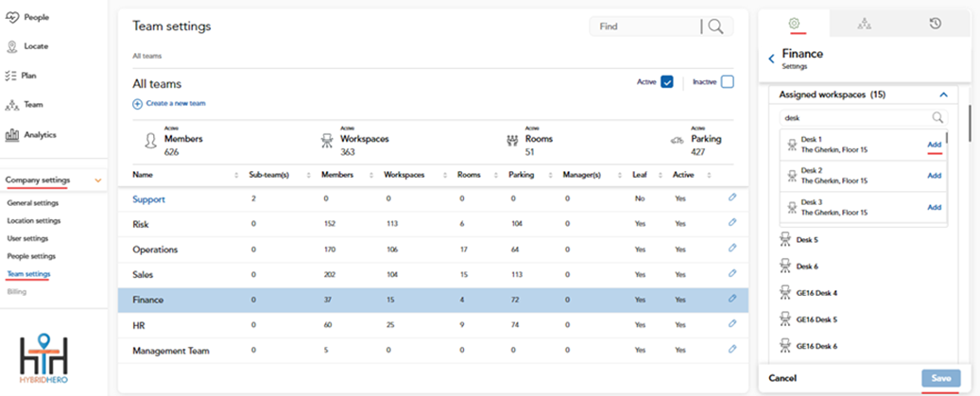Open People settings
Viewport: 980px width, 396px height.
pos(31,256)
